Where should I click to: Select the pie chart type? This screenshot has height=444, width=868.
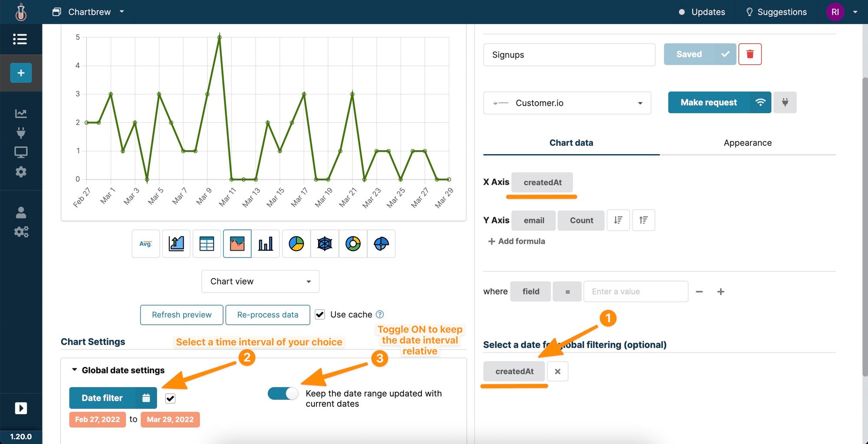click(296, 243)
